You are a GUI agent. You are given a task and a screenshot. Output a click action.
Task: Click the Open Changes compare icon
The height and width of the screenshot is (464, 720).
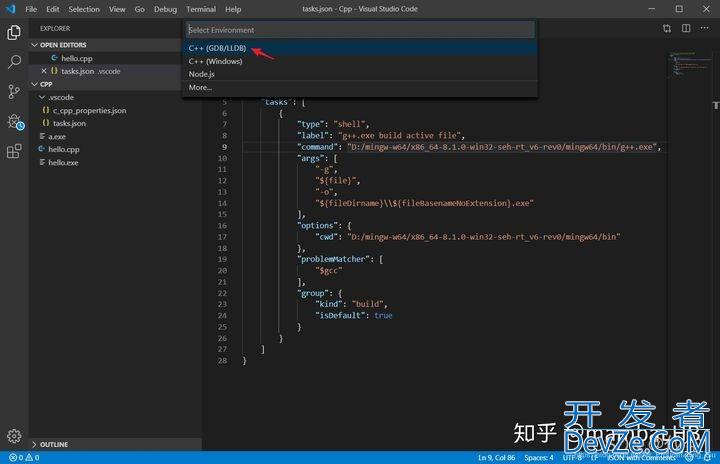pos(667,28)
